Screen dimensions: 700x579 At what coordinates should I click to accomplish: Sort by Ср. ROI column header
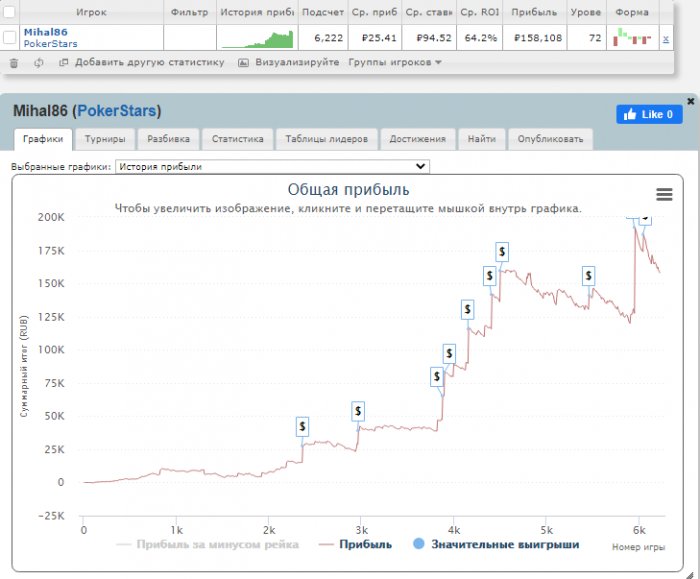(x=480, y=12)
